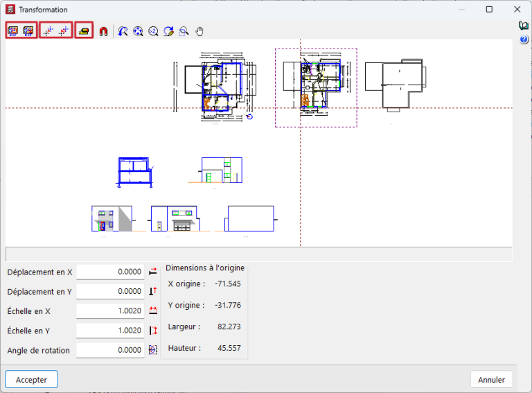The height and width of the screenshot is (393, 532).
Task: Click the elevation drawing with garage door
Action: click(179, 219)
